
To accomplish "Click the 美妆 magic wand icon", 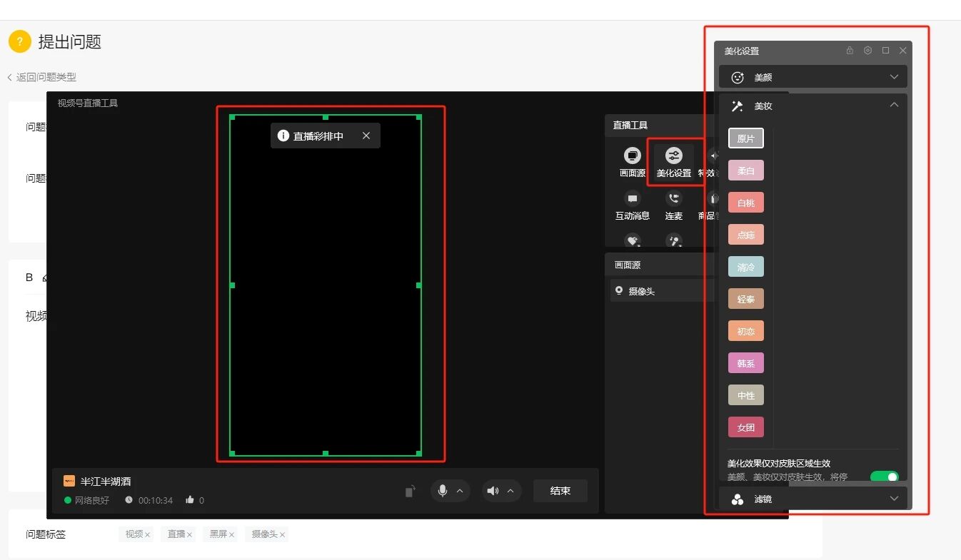I will pos(738,106).
